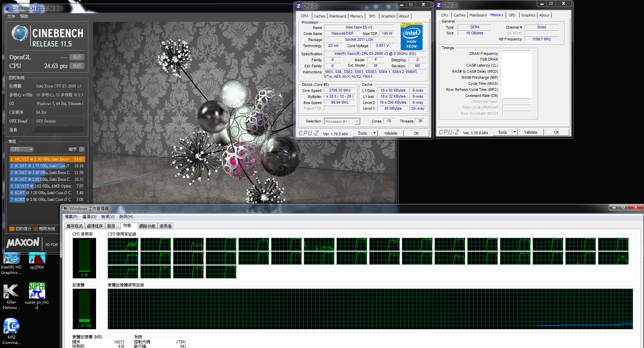Image resolution: width=644 pixels, height=348 pixels.
Task: Open the Processor #1 selection combo box
Action: click(x=342, y=121)
